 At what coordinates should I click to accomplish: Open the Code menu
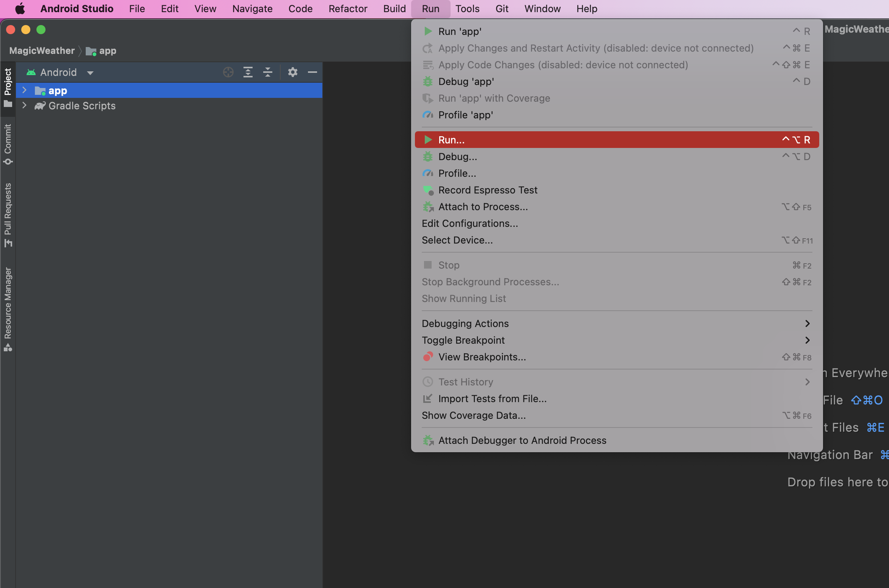[x=300, y=8]
